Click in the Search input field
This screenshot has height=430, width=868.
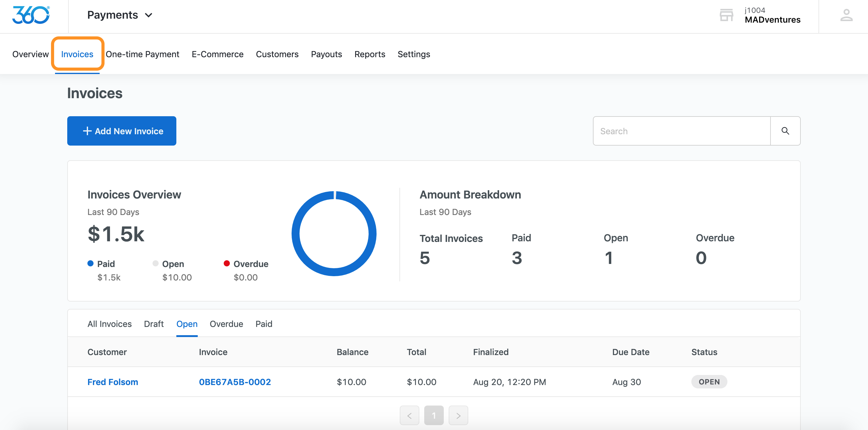tap(681, 131)
